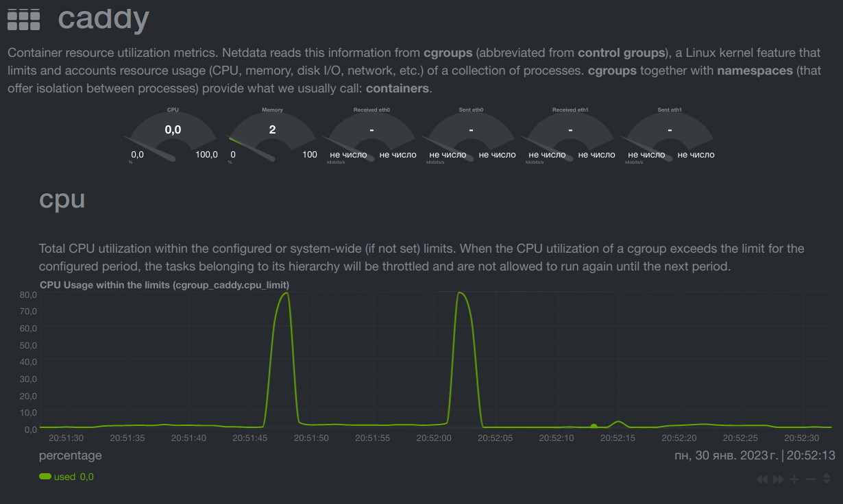Viewport: 843px width, 504px height.
Task: Select the green marker near 20:52:11 on chart
Action: 594,425
